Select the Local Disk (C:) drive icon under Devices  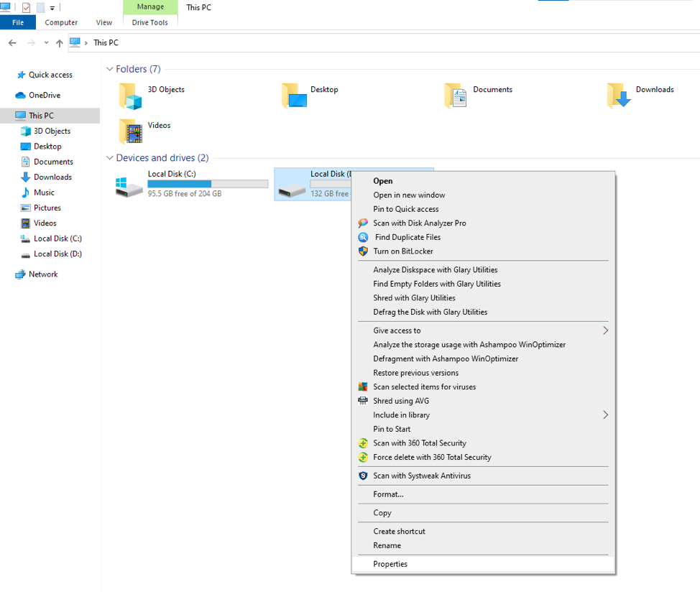point(129,187)
